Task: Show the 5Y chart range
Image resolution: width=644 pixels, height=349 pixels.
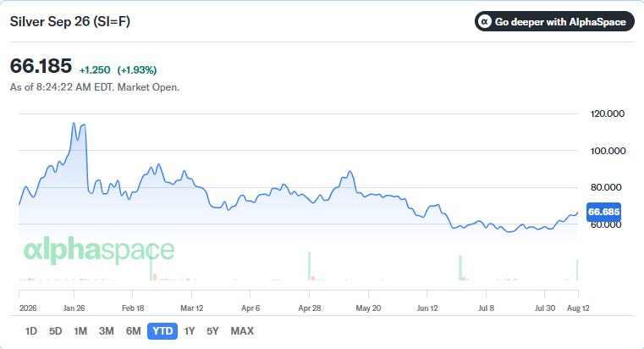Action: [x=212, y=331]
